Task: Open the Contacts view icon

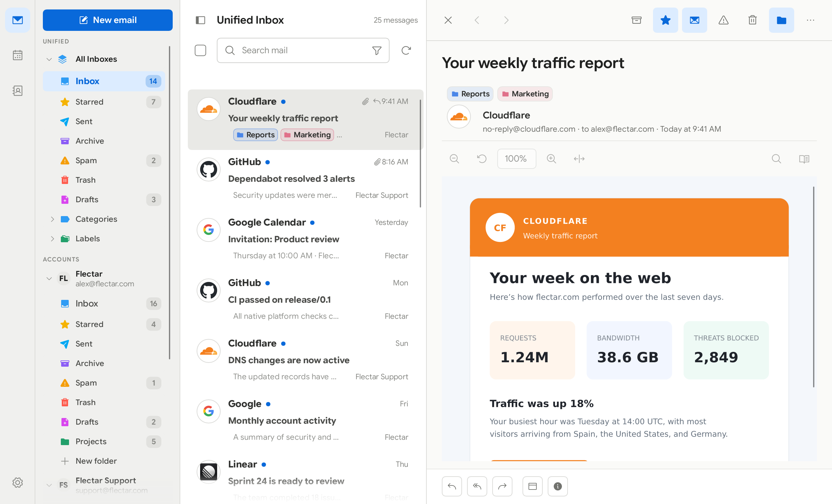Action: point(18,90)
